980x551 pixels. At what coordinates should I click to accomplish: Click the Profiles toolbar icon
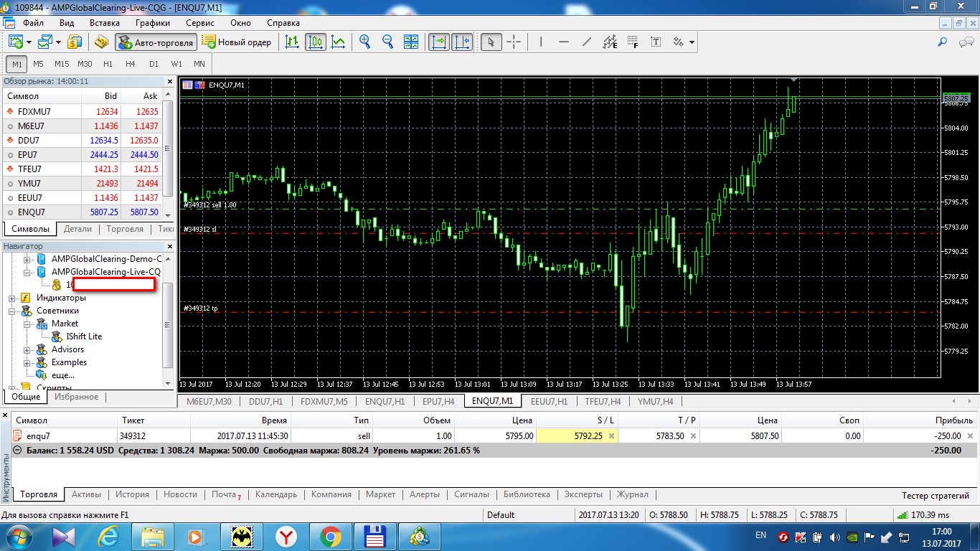[x=44, y=42]
